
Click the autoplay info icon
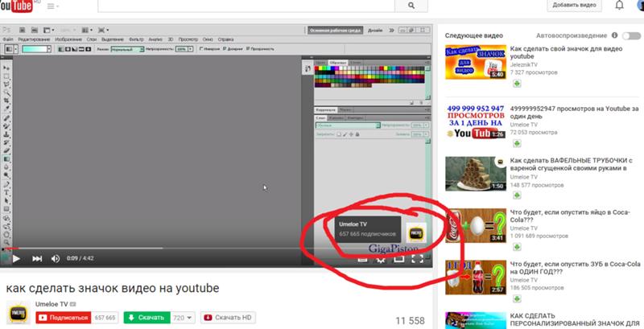[636, 36]
